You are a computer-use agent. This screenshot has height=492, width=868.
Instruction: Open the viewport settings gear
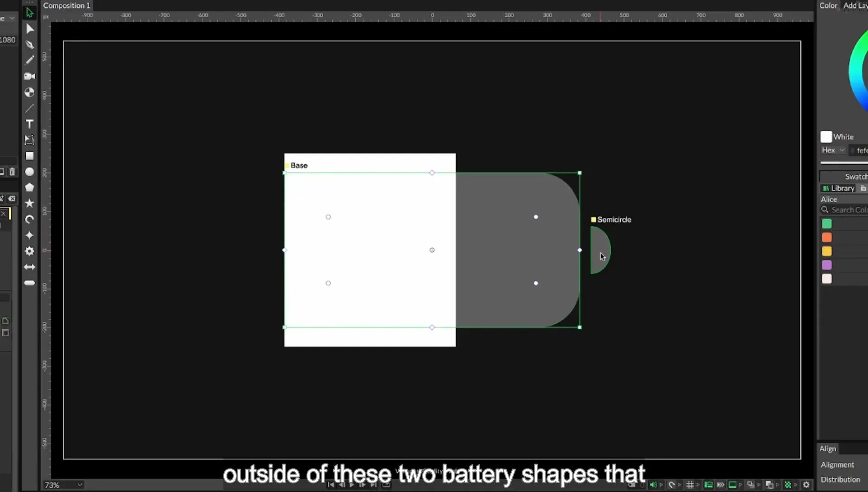tap(806, 485)
